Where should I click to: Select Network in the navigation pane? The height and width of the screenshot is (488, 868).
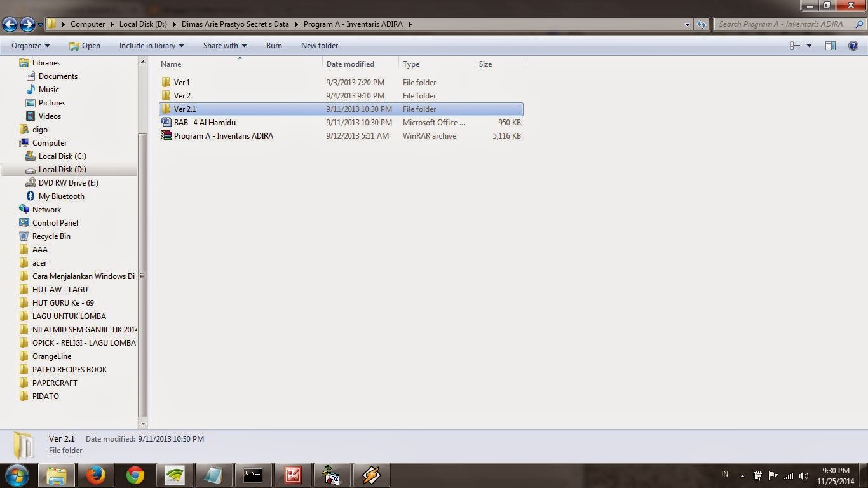pyautogui.click(x=46, y=210)
